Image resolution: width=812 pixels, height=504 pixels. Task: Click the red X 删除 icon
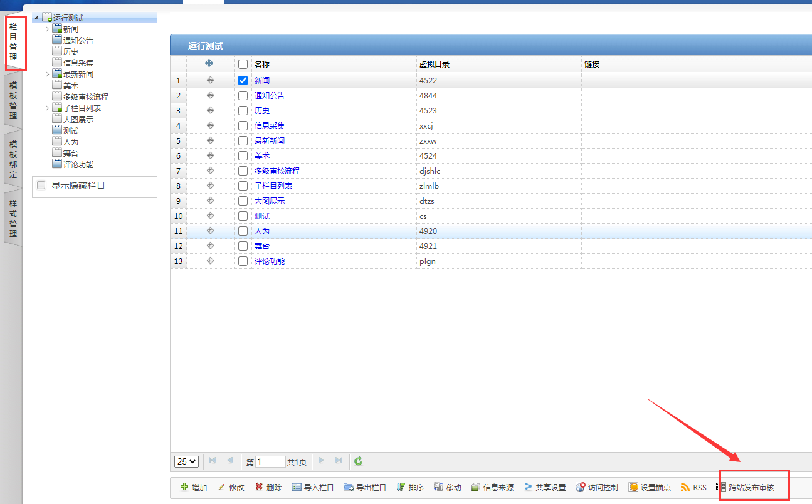tap(259, 487)
